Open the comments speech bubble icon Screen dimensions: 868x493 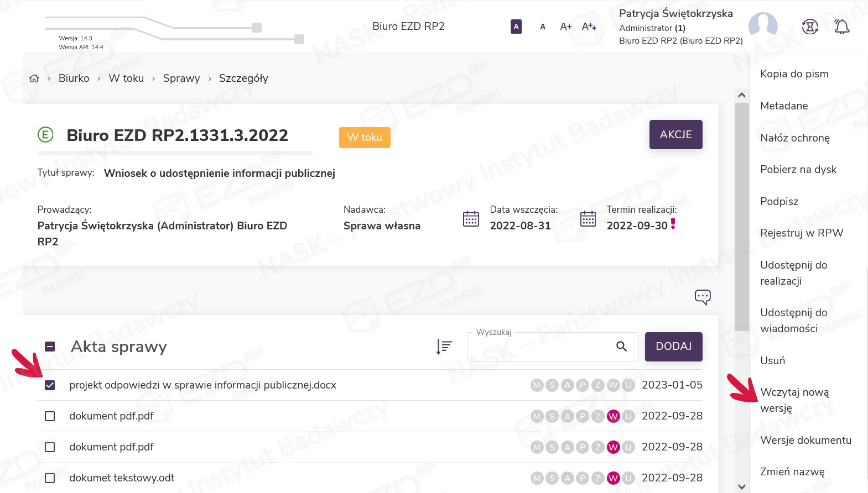click(x=703, y=297)
